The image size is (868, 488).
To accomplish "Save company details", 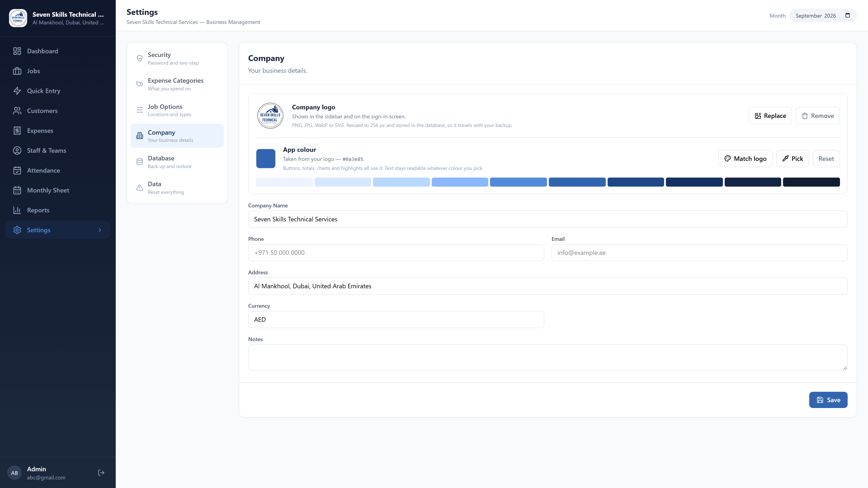I will (828, 400).
